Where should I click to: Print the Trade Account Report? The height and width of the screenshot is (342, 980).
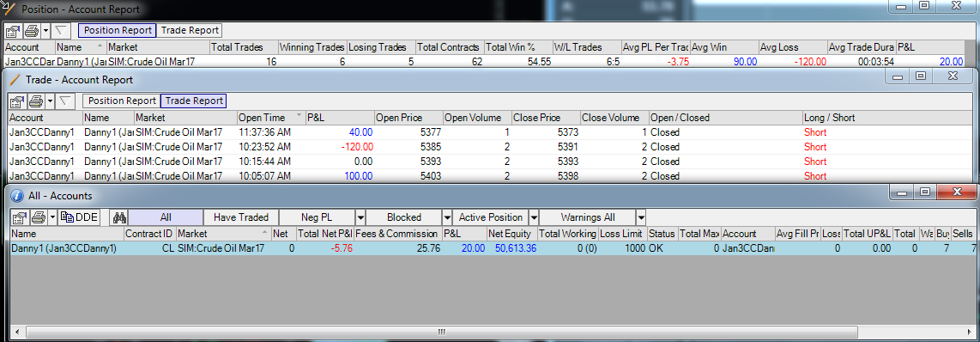tap(36, 101)
